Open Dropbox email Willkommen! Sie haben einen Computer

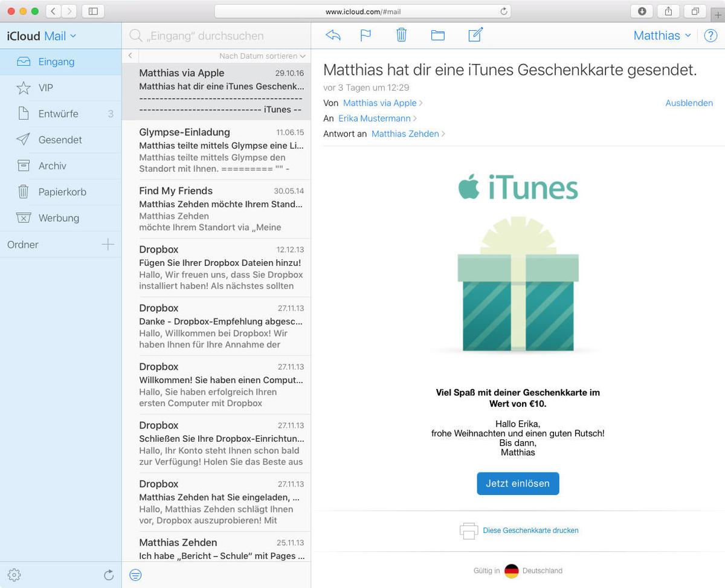[x=216, y=384]
